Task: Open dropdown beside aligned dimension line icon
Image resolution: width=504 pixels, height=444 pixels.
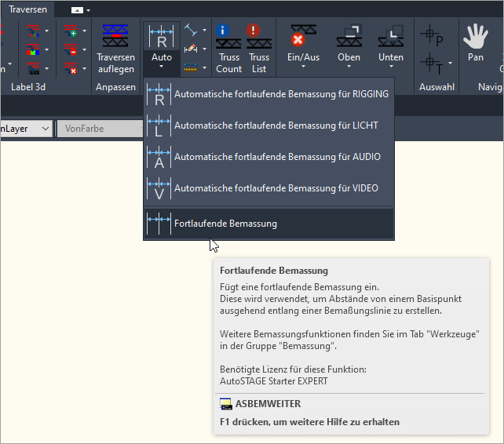Action: (204, 30)
